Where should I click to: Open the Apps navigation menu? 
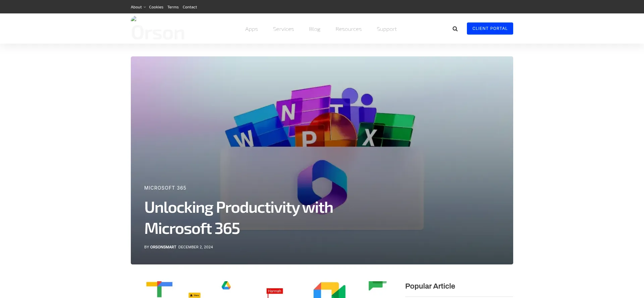(x=251, y=29)
